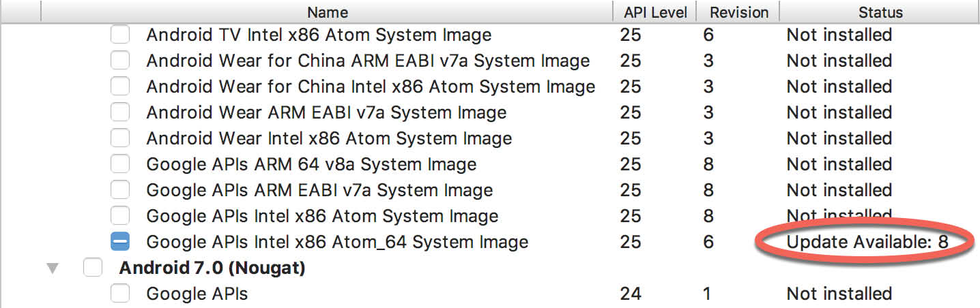This screenshot has width=980, height=308.
Task: Check the Android 7.0 (Nougat) group checkbox
Action: [92, 268]
